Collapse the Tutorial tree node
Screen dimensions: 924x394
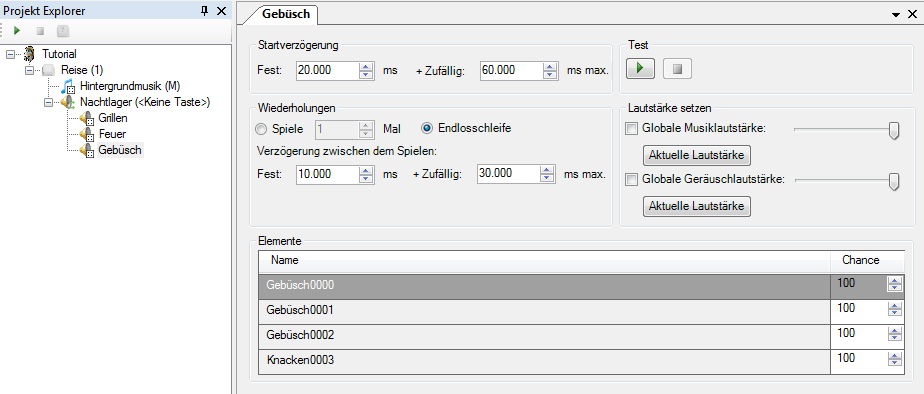click(x=9, y=54)
